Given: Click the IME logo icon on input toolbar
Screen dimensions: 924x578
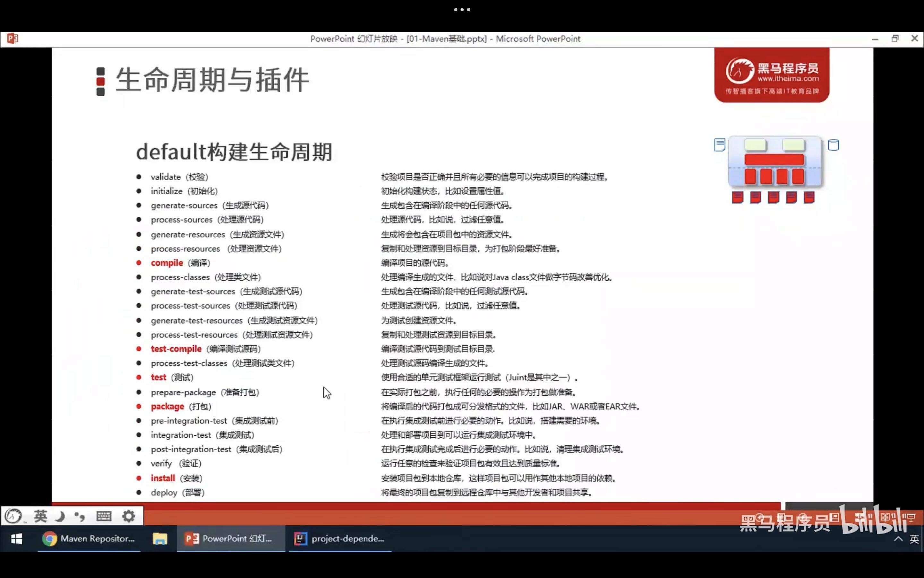Looking at the screenshot, I should click(x=13, y=516).
